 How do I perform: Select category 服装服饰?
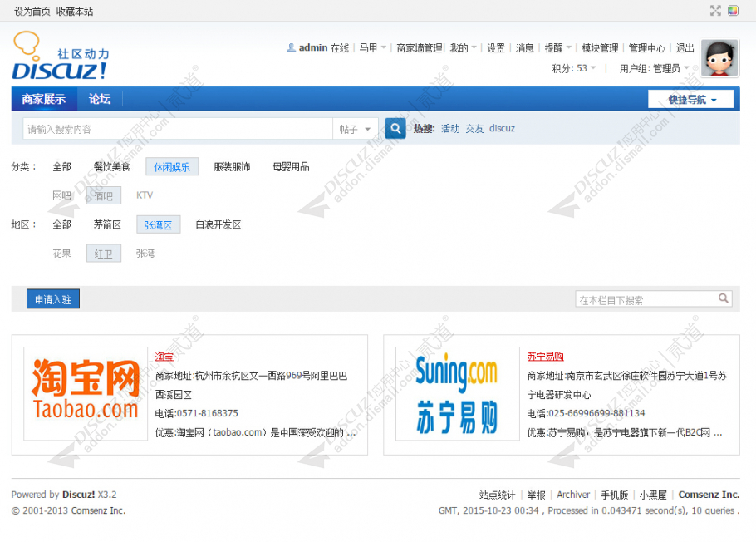click(x=232, y=167)
